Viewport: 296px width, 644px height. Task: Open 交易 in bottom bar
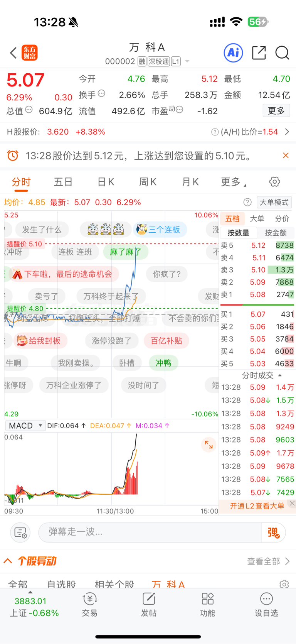click(x=90, y=605)
